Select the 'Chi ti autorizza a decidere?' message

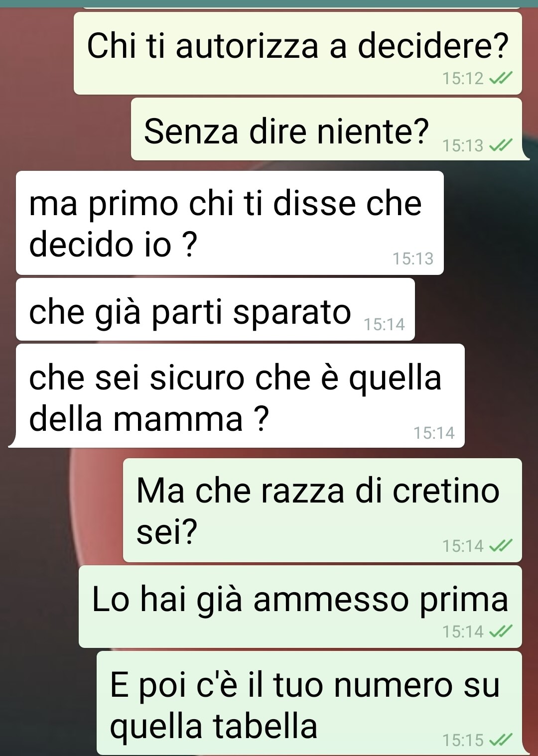(x=298, y=53)
